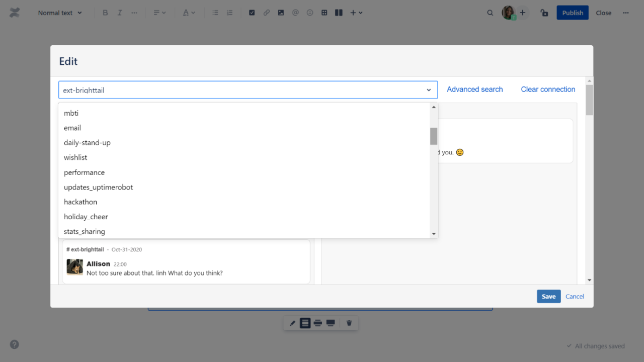Open the Normal text style dropdown
The width and height of the screenshot is (644, 362).
pos(59,12)
